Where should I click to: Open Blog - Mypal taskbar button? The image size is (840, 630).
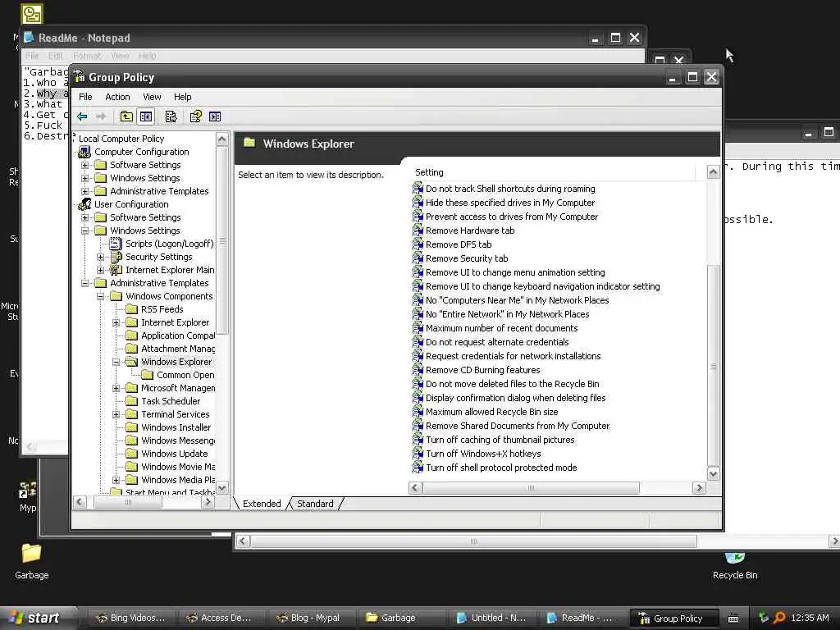(310, 618)
